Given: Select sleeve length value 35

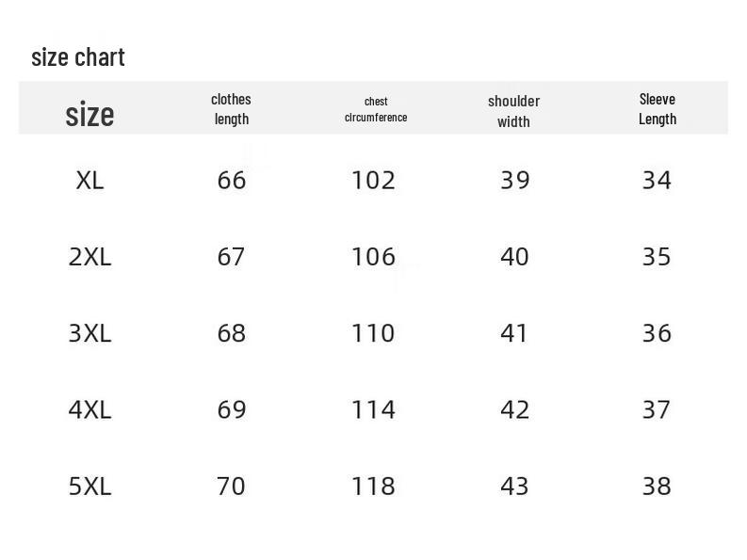Looking at the screenshot, I should coord(657,257).
